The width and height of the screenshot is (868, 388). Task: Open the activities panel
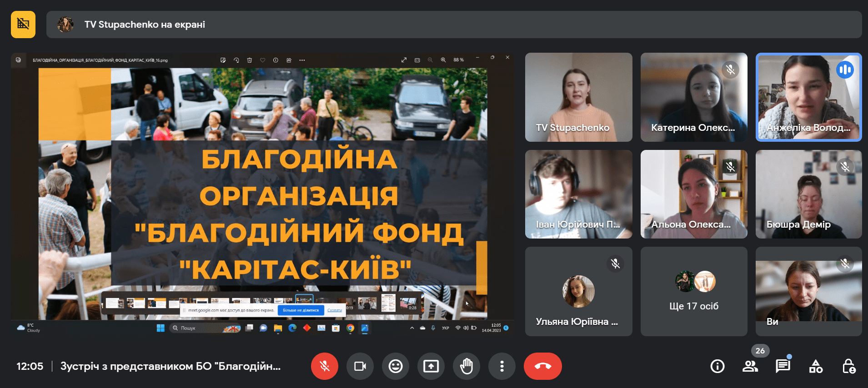(816, 366)
